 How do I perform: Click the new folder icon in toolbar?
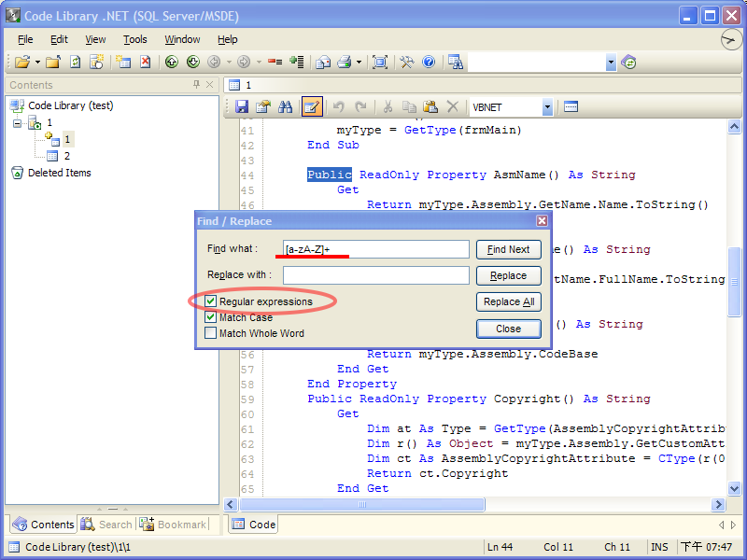coord(97,62)
